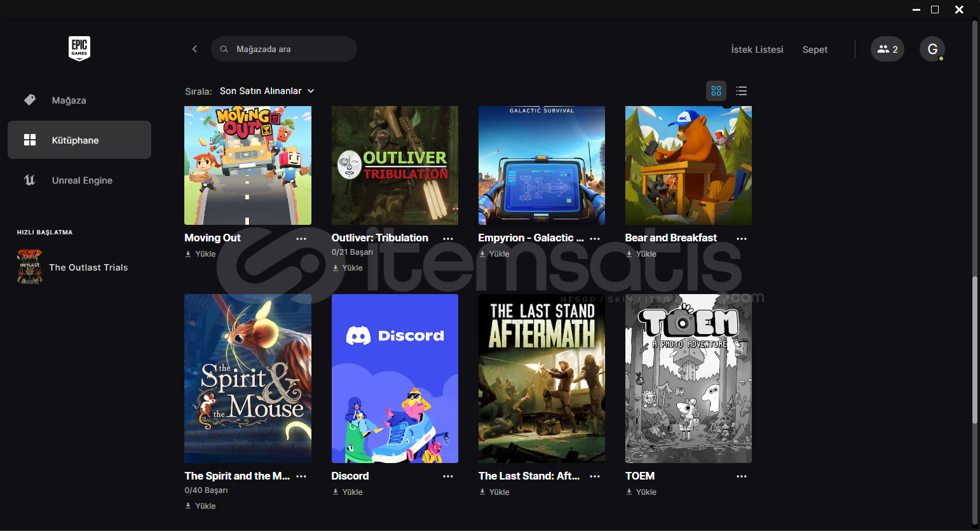Minimize the Epic Games Launcher window
Viewport: 980px width, 531px height.
coord(916,10)
